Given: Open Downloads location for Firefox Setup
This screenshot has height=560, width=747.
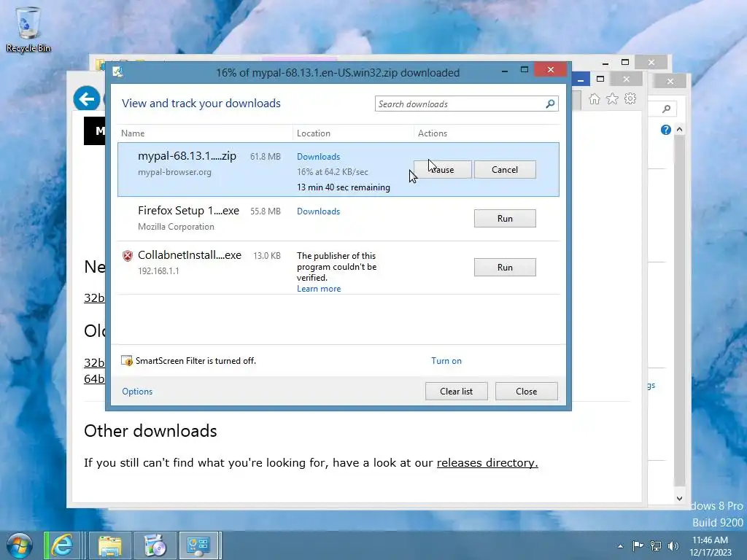Looking at the screenshot, I should click(x=318, y=211).
